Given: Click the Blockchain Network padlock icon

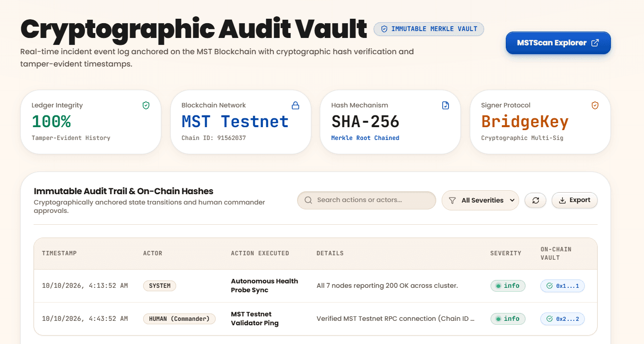Looking at the screenshot, I should 296,105.
